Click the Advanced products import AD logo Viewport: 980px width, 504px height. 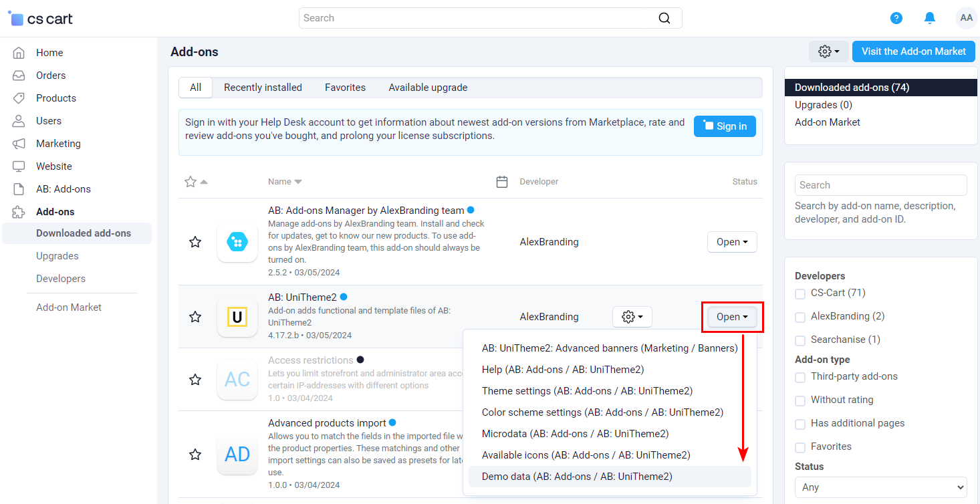237,455
